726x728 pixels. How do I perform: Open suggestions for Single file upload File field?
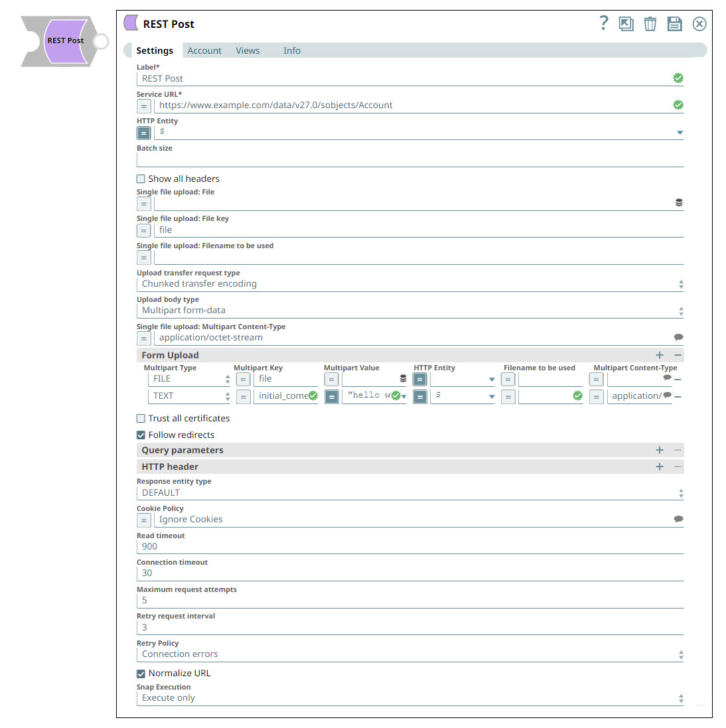point(678,202)
